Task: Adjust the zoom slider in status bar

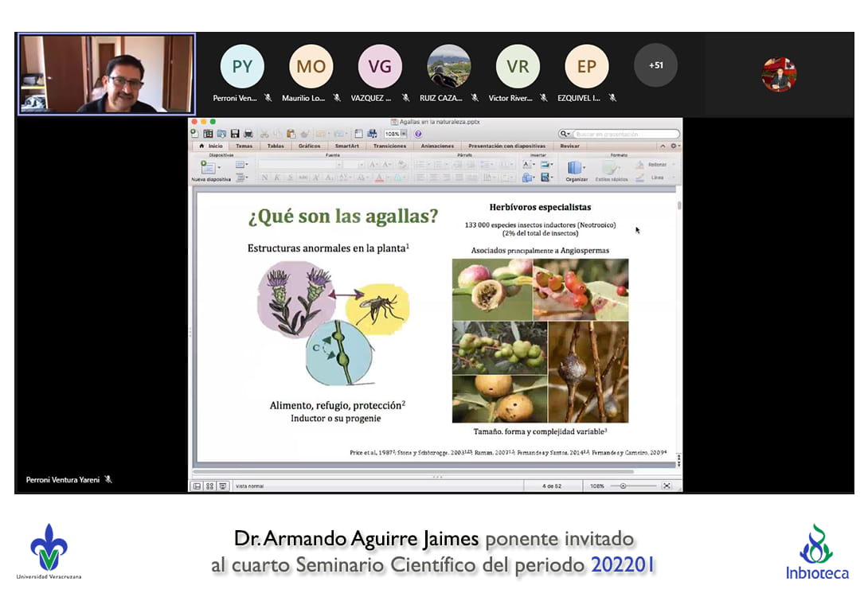Action: point(624,486)
